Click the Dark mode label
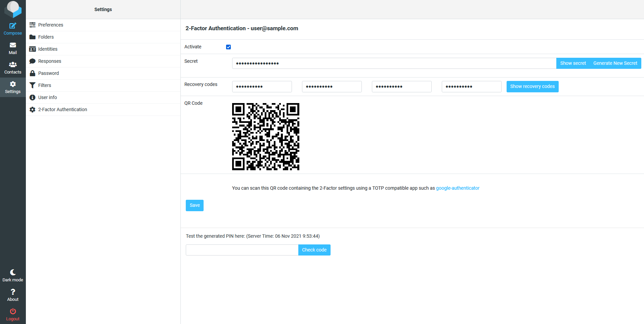The height and width of the screenshot is (324, 644). (x=13, y=280)
